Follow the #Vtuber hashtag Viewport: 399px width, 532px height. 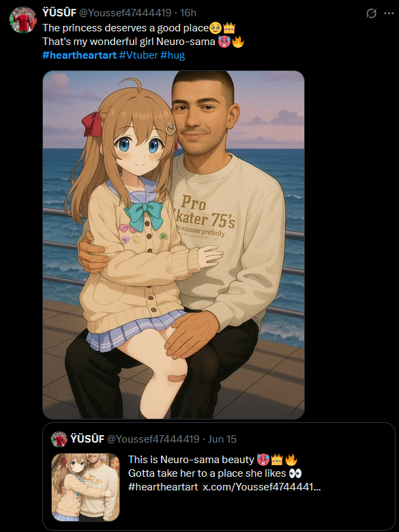coord(138,55)
